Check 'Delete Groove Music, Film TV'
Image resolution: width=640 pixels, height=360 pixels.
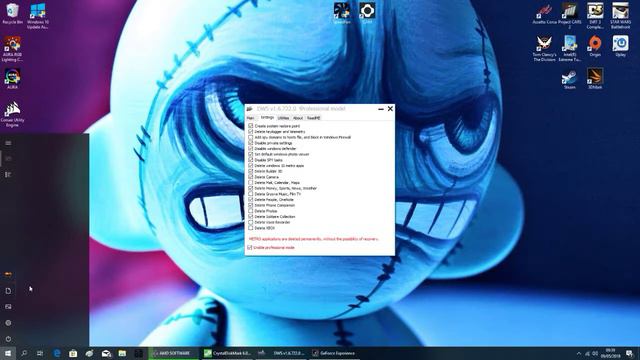pos(251,194)
